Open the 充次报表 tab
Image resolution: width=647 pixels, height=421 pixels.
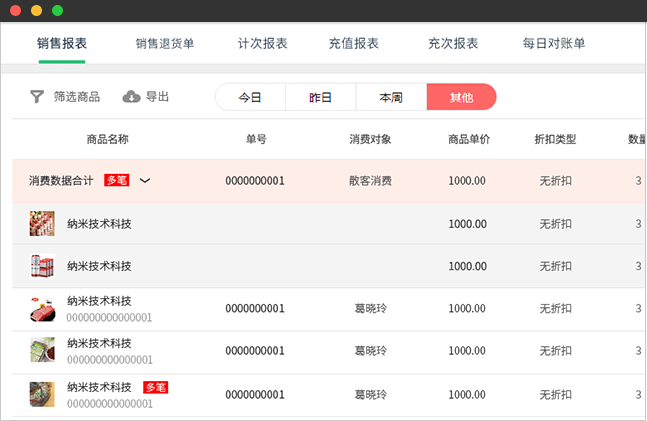click(x=453, y=43)
